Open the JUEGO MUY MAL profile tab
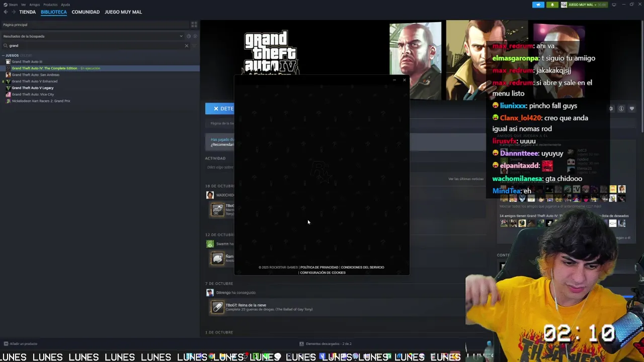Viewport: 644px width, 362px height. click(x=123, y=12)
